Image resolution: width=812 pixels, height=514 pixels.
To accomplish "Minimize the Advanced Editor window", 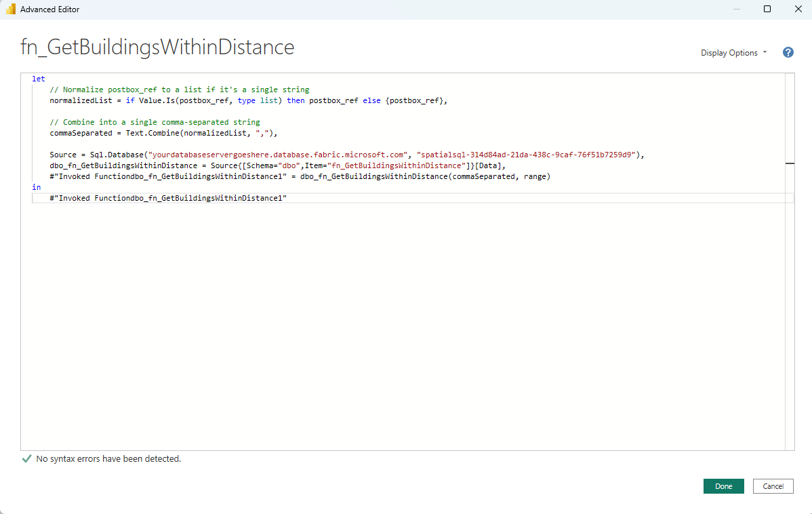I will 735,9.
